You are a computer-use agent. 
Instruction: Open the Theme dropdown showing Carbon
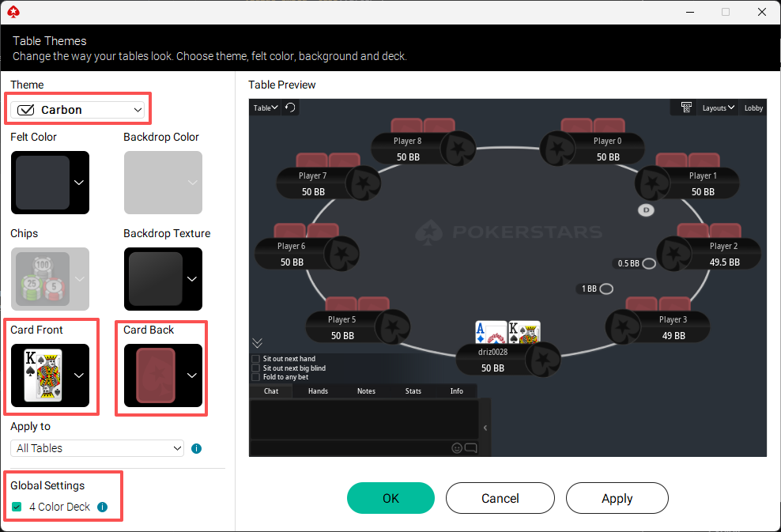tap(77, 110)
